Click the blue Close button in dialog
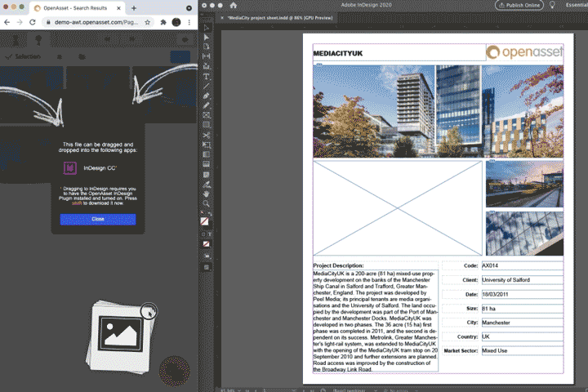Screen dimensions: 588x392 (98, 219)
